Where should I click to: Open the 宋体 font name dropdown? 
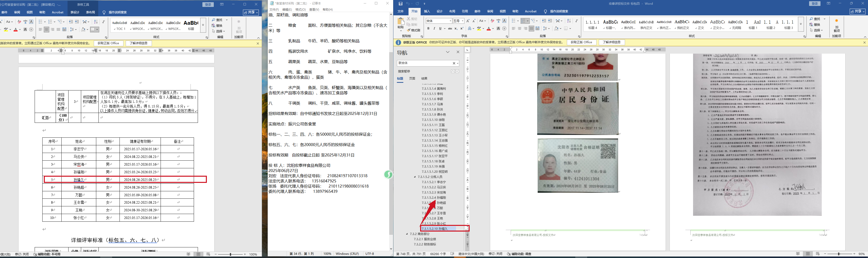pyautogui.click(x=450, y=21)
